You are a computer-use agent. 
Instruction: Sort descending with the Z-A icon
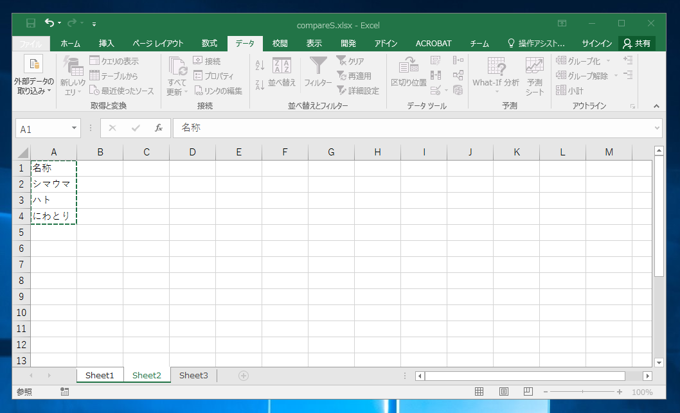260,85
